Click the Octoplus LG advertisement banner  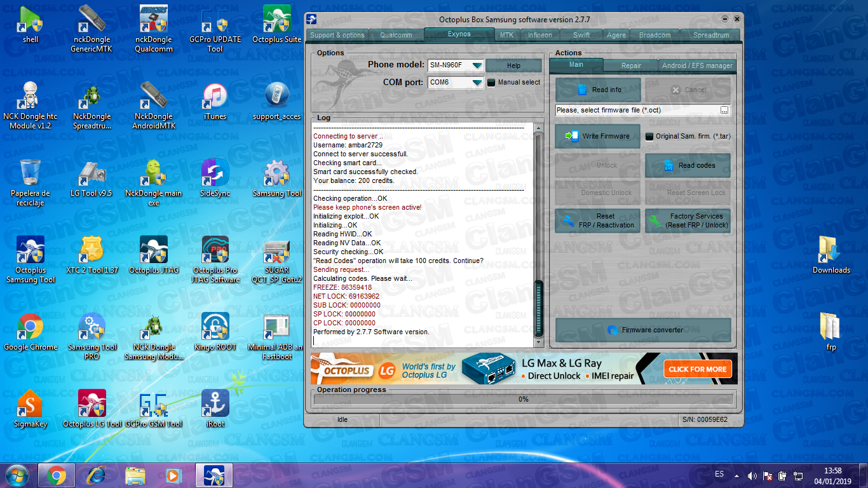point(524,369)
